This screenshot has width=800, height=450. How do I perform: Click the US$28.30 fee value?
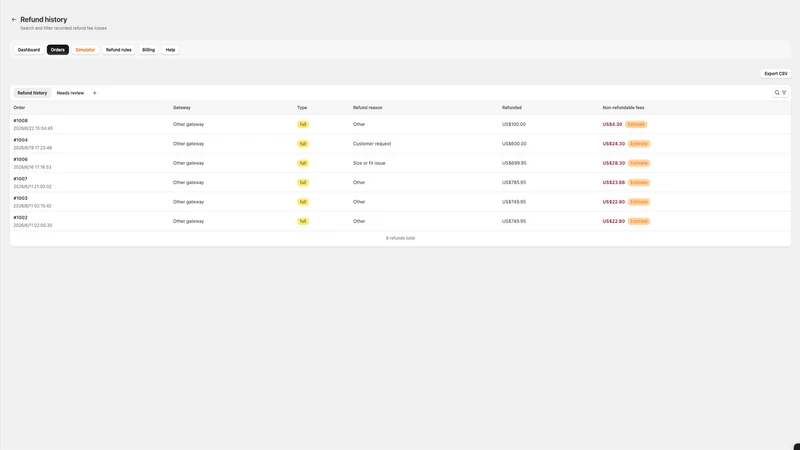[614, 163]
